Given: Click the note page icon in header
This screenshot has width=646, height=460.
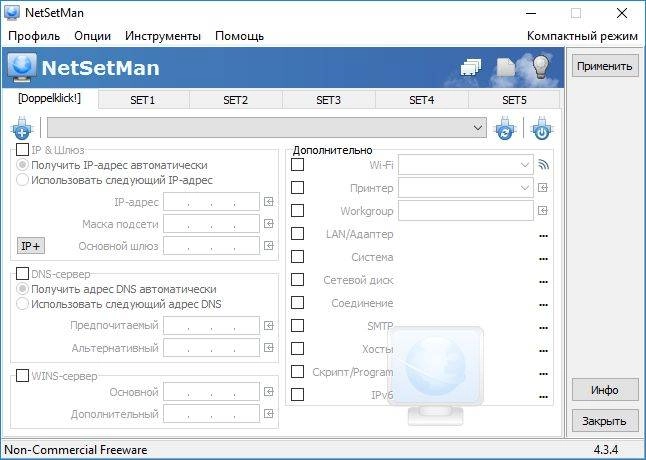Looking at the screenshot, I should click(506, 67).
